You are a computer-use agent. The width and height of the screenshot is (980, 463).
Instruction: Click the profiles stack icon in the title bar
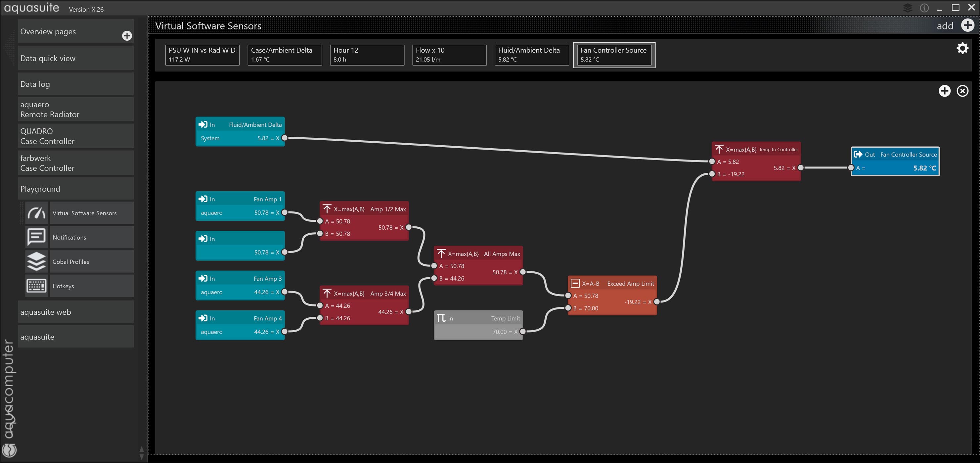tap(908, 8)
